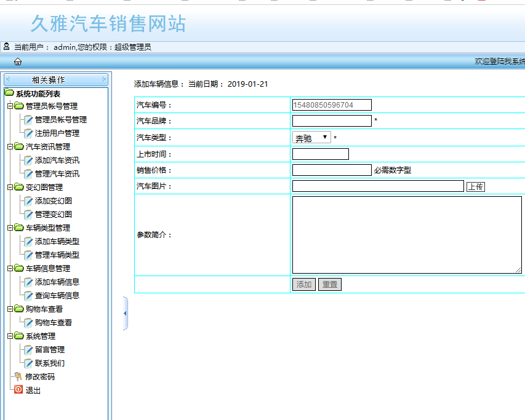The height and width of the screenshot is (420, 525).
Task: Click the keys icon beside 修改密码
Action: pyautogui.click(x=18, y=376)
